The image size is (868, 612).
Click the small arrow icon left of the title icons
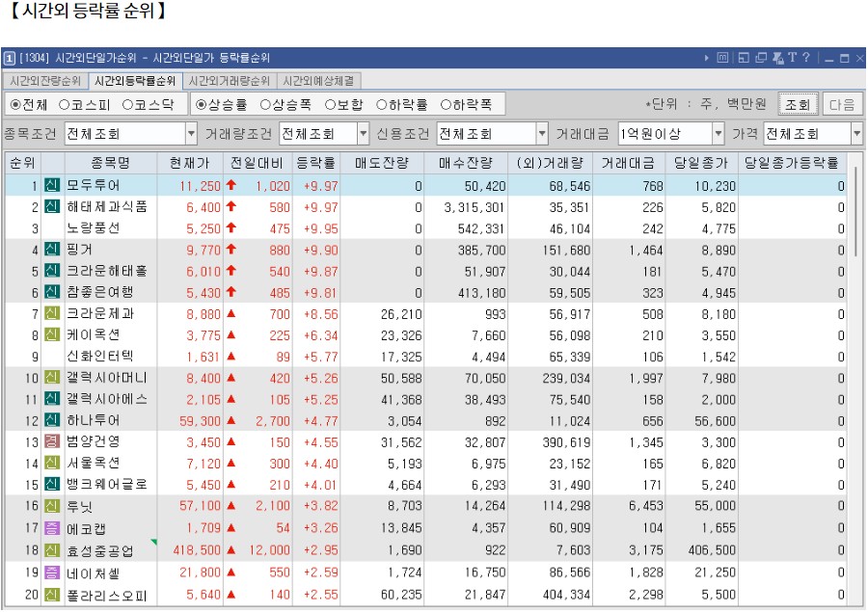click(707, 58)
